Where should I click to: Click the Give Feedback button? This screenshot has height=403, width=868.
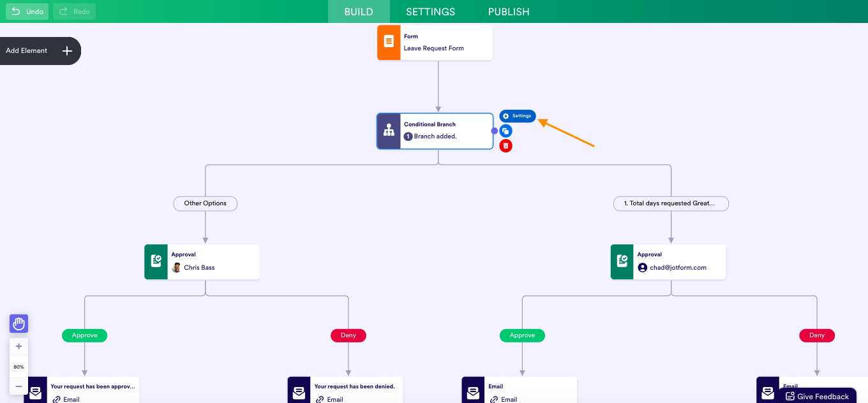pos(816,396)
